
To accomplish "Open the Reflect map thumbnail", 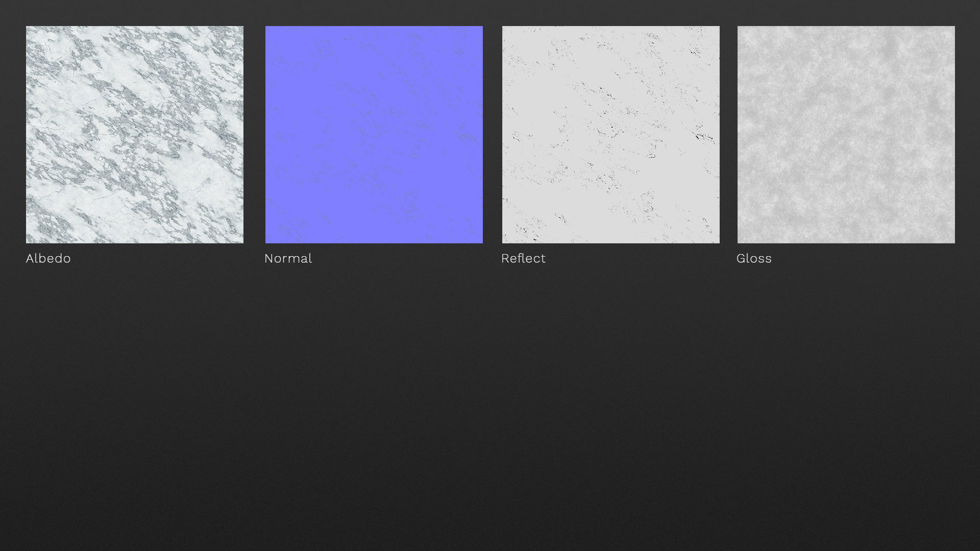I will (x=611, y=135).
